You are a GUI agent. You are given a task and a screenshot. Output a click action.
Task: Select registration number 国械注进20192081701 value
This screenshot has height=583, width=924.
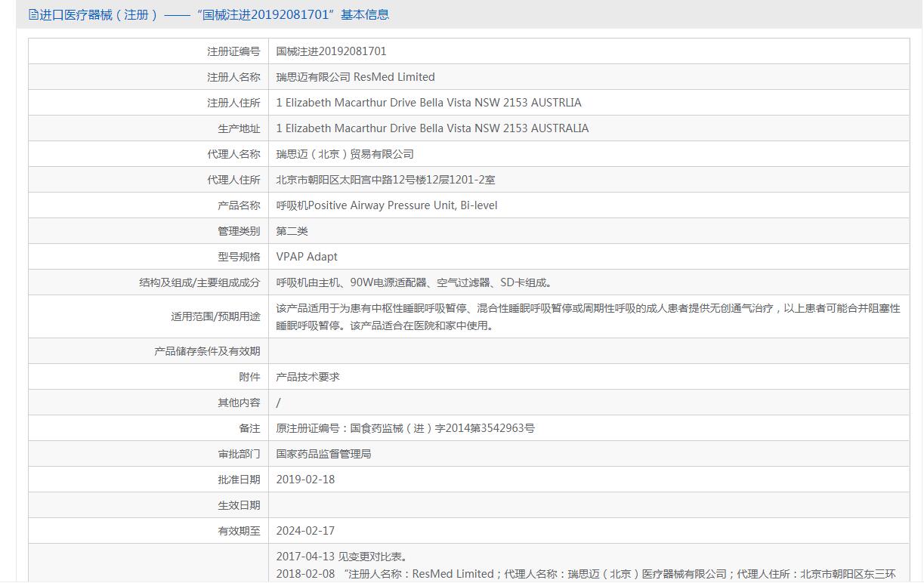point(332,51)
